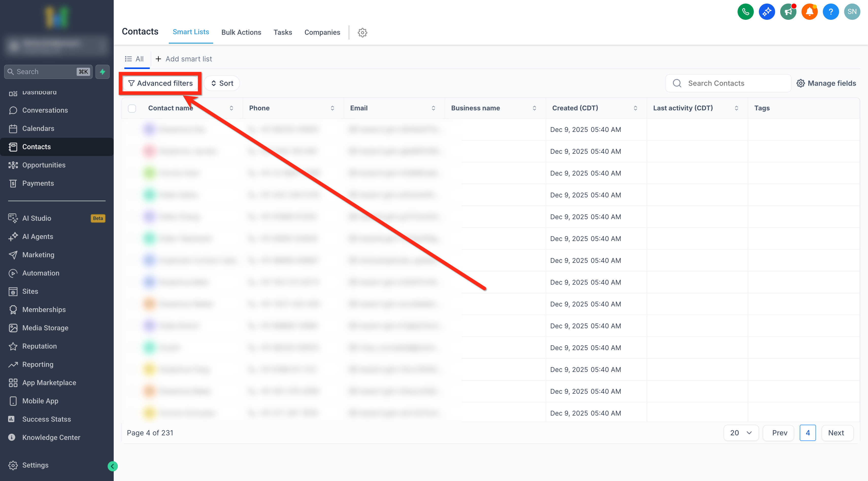Open the contacts settings gear icon
The image size is (868, 481).
363,32
